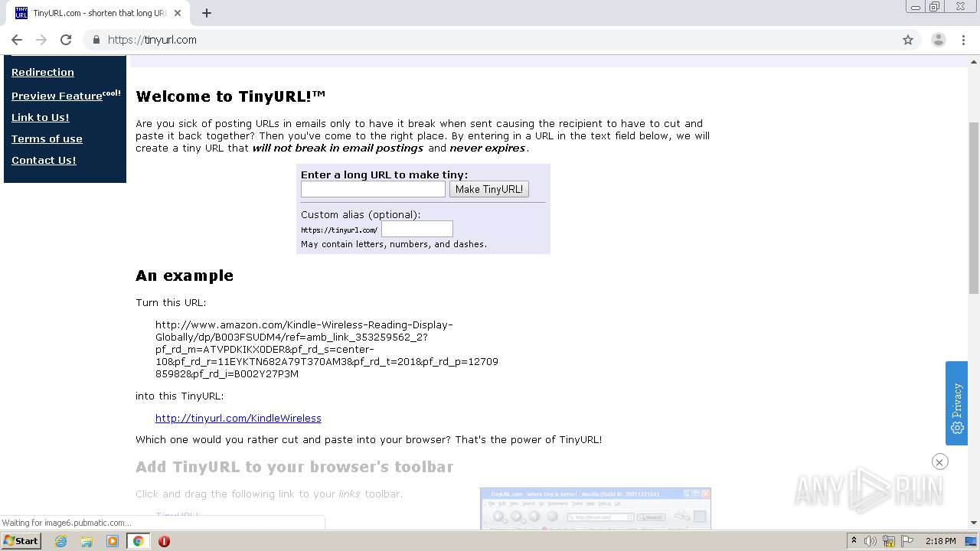Click the 2:18 PM clock

(941, 541)
